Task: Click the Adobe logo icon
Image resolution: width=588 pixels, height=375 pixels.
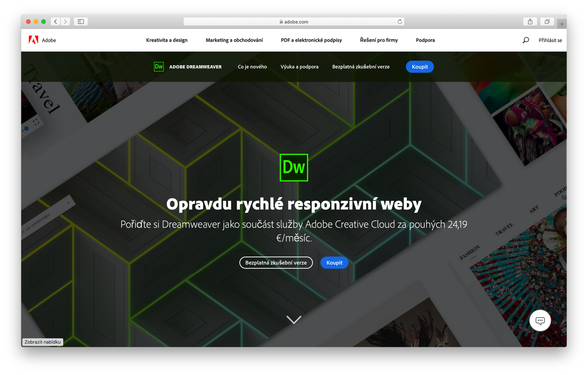Action: pyautogui.click(x=34, y=40)
